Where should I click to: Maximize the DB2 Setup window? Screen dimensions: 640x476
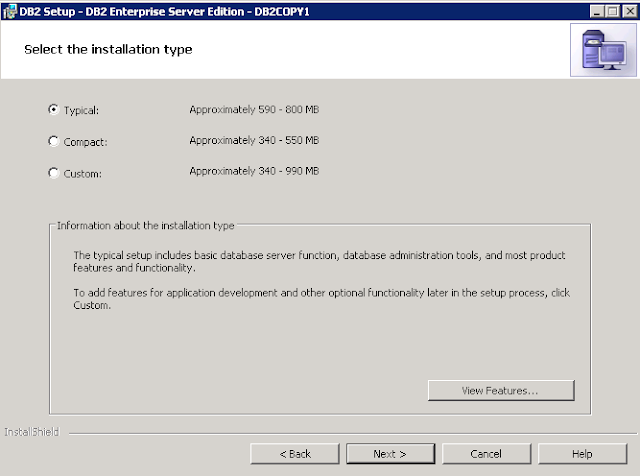[x=613, y=11]
